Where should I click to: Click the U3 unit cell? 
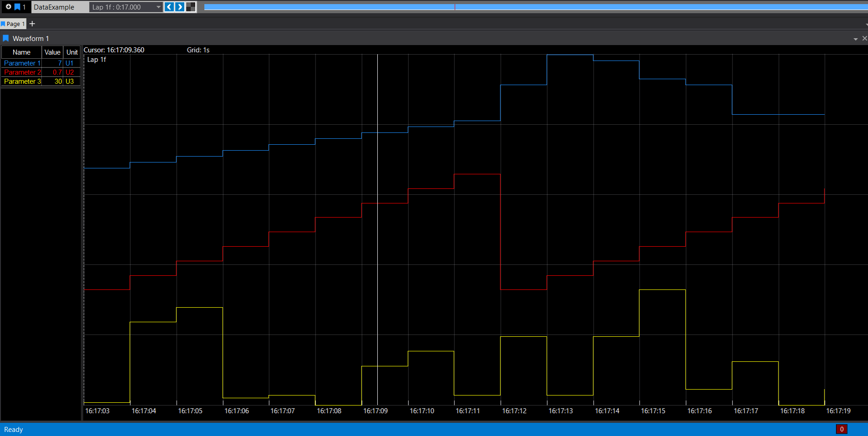72,81
